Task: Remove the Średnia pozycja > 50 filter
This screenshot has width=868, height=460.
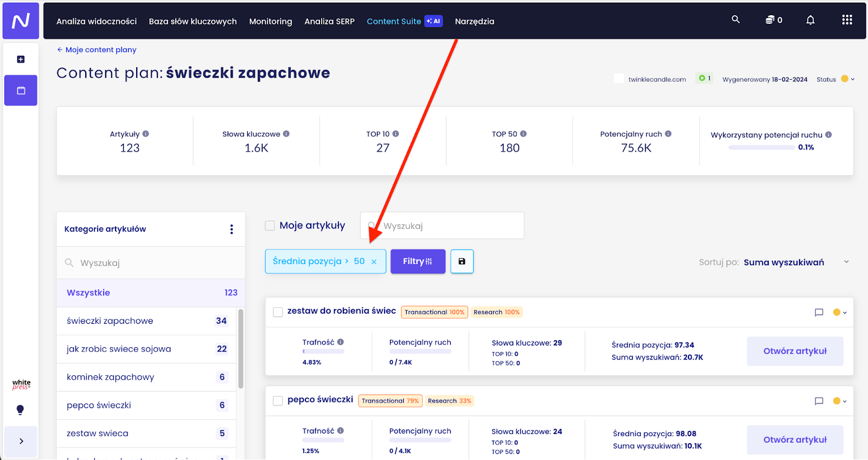Action: (374, 261)
